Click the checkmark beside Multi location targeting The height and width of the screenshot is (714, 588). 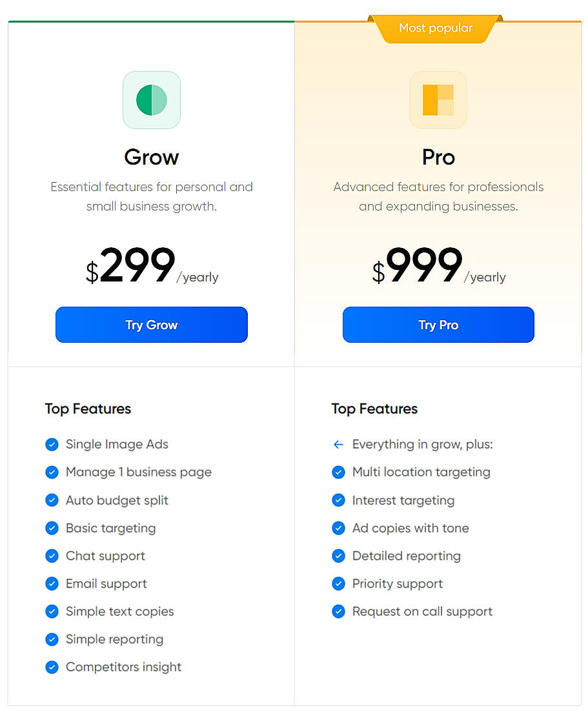coord(339,472)
